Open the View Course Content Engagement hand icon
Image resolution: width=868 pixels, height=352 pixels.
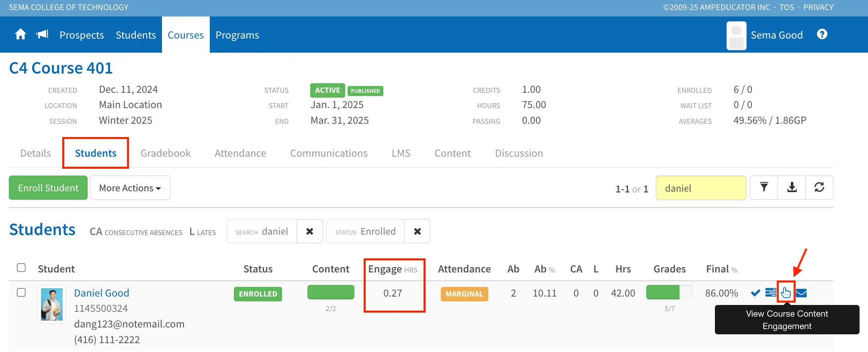[786, 293]
